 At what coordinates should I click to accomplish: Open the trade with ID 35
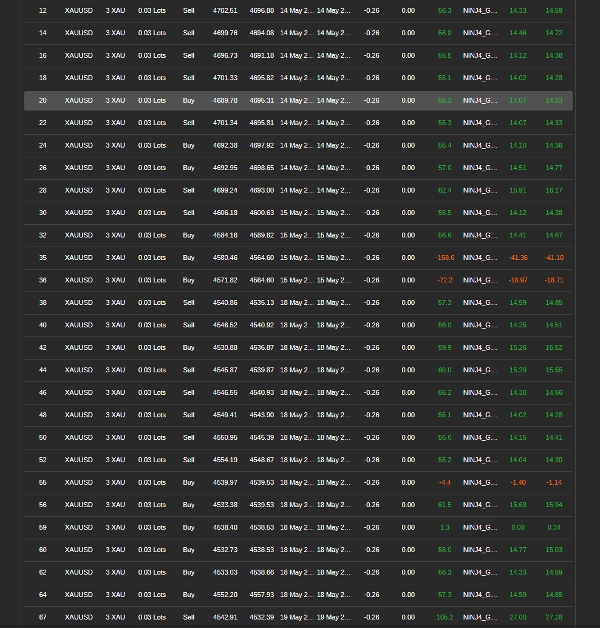(298, 258)
